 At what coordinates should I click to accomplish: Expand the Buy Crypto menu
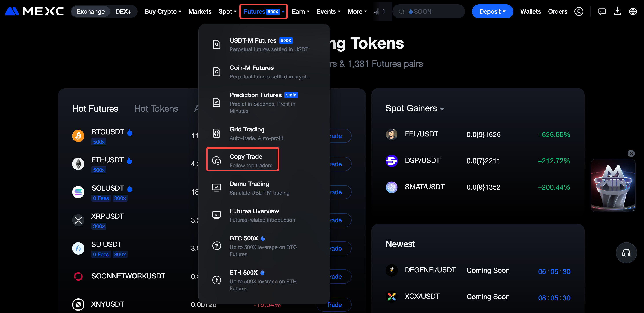point(163,11)
